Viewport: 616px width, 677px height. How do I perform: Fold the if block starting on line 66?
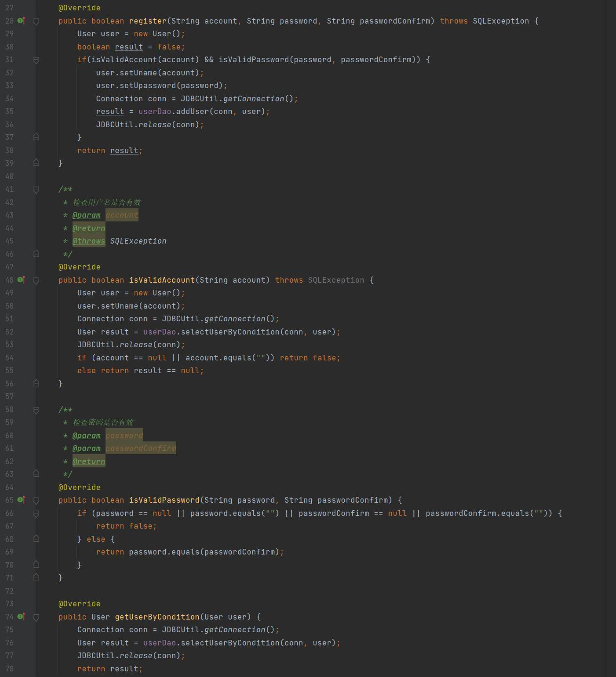point(36,514)
